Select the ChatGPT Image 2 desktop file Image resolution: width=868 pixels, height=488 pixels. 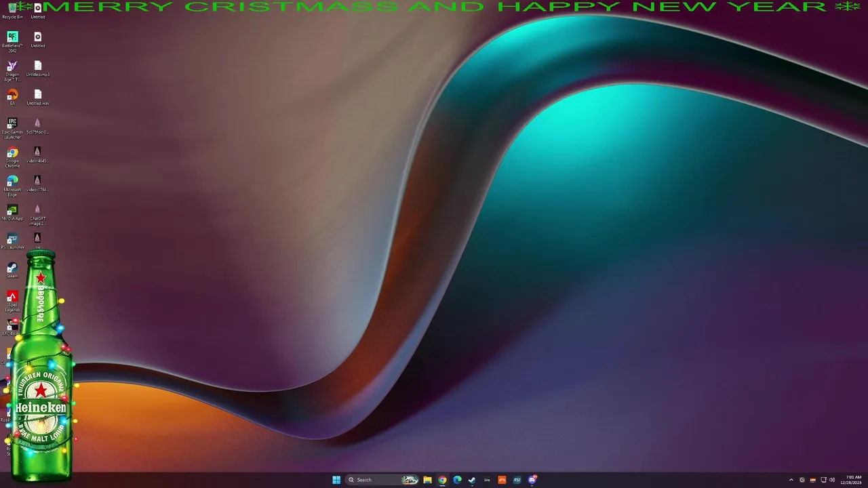point(38,215)
